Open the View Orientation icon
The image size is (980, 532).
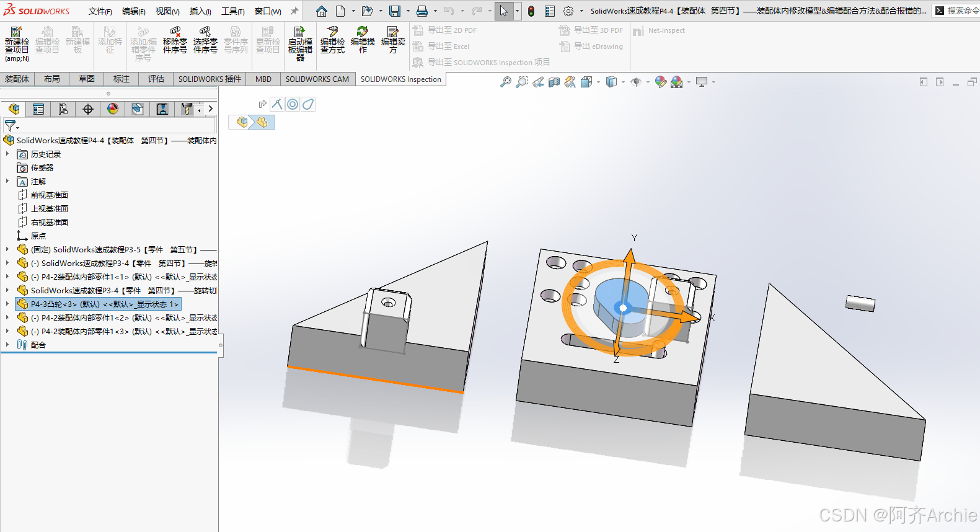[x=586, y=82]
